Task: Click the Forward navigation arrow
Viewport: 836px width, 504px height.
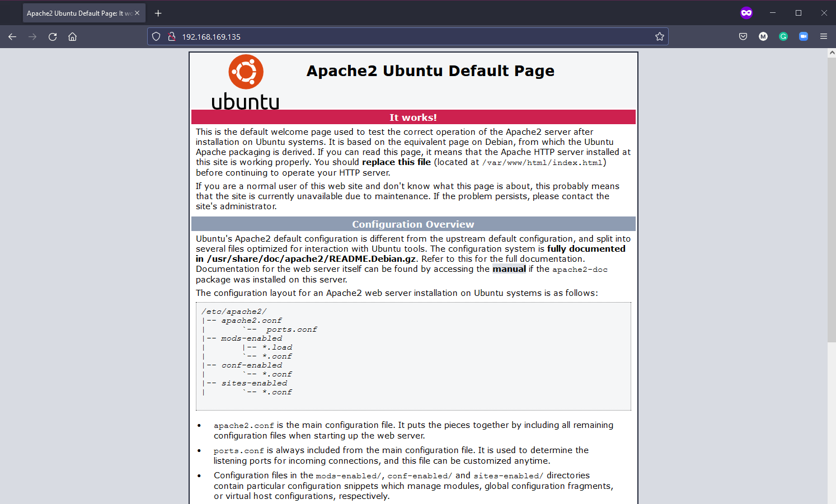Action: pyautogui.click(x=32, y=37)
